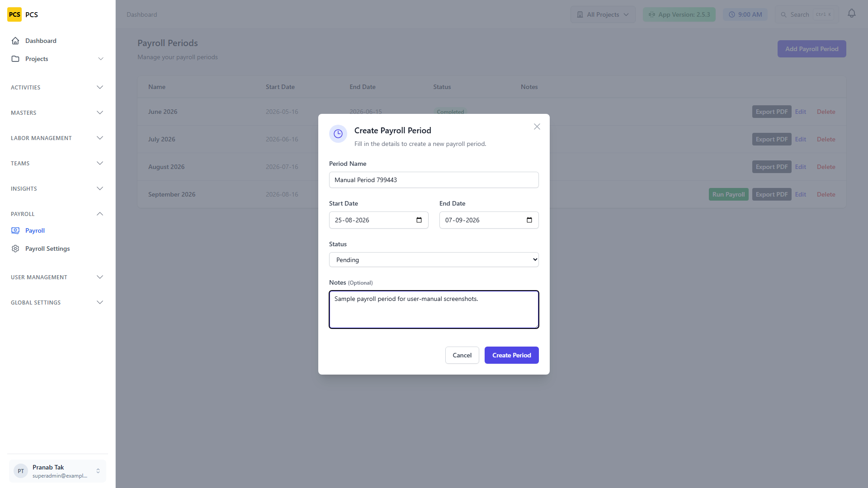Viewport: 868px width, 488px height.
Task: Click the search magnifier icon
Action: point(783,14)
